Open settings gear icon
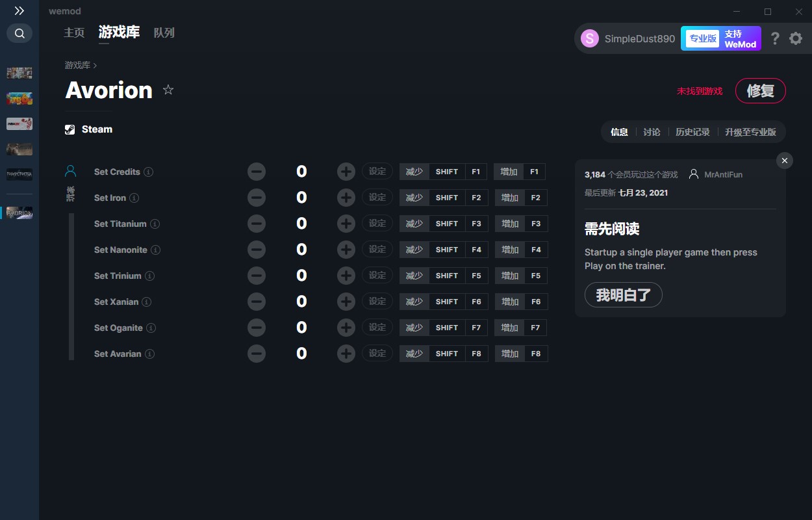Viewport: 812px width, 520px height. [796, 38]
